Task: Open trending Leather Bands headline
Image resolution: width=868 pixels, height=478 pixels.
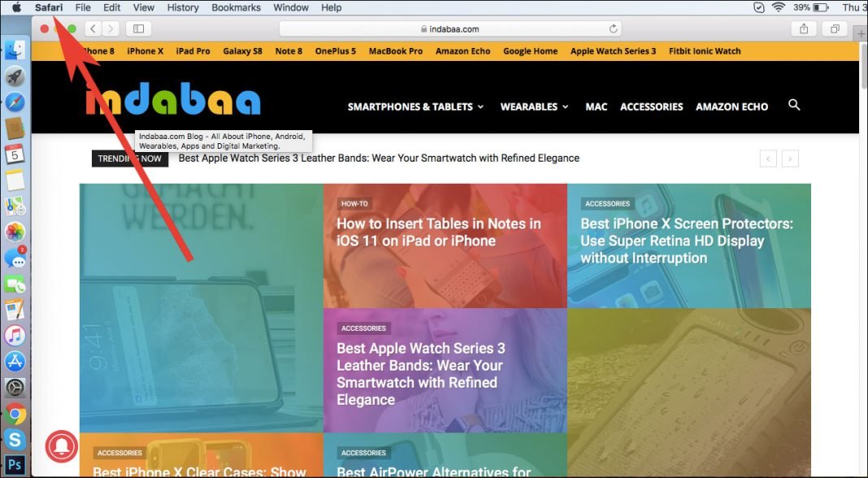Action: click(379, 158)
